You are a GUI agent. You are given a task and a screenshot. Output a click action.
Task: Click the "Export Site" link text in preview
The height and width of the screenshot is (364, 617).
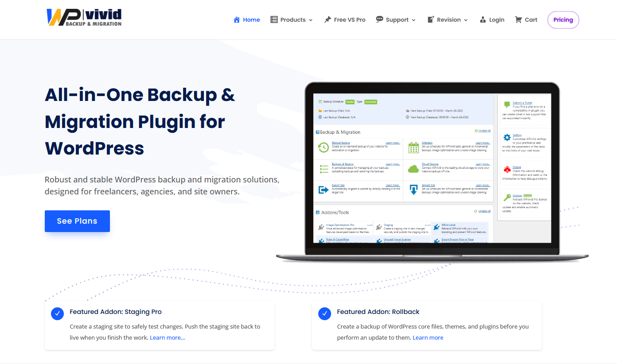[338, 186]
